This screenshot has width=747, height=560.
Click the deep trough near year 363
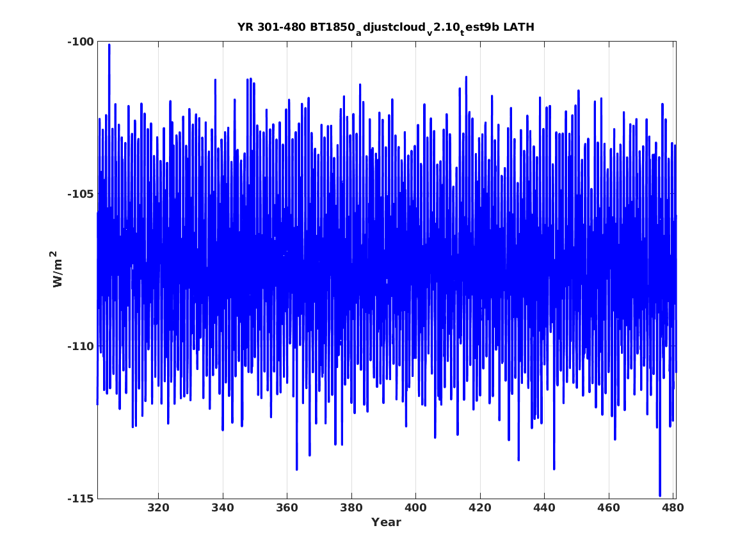(297, 469)
